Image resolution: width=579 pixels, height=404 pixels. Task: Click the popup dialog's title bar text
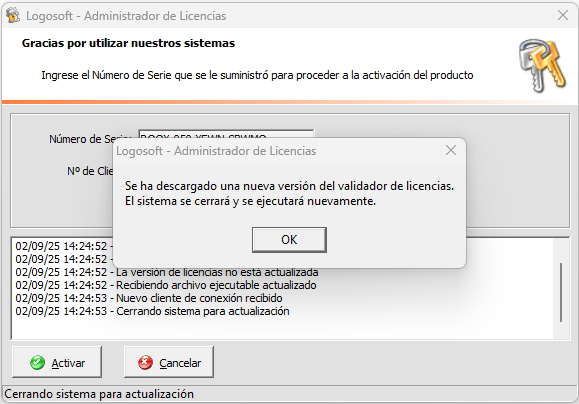tap(216, 151)
